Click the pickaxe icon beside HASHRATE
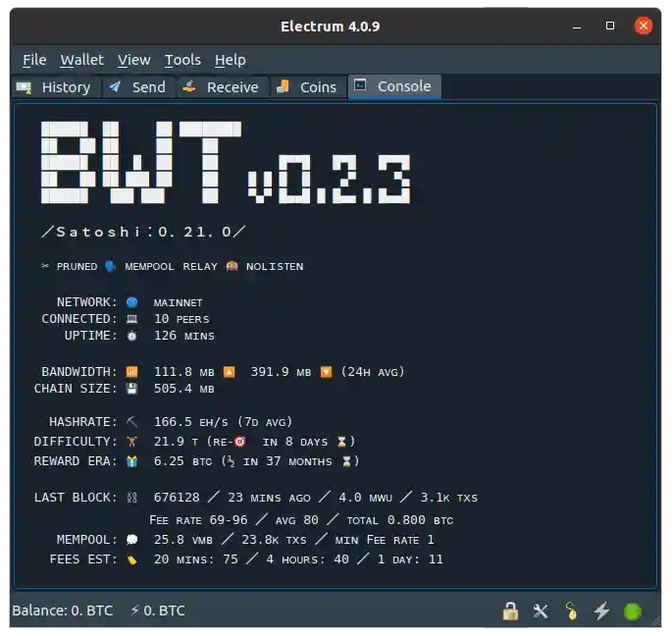The height and width of the screenshot is (637, 672). [x=132, y=422]
